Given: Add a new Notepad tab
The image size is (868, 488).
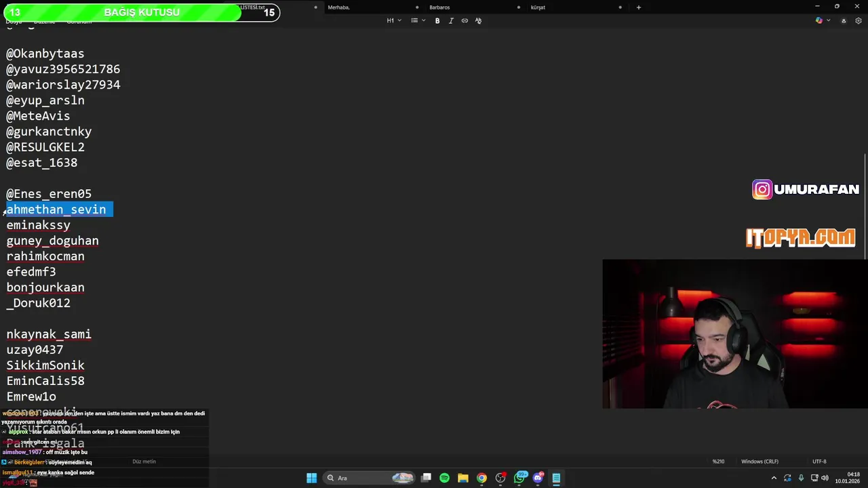Looking at the screenshot, I should [638, 7].
